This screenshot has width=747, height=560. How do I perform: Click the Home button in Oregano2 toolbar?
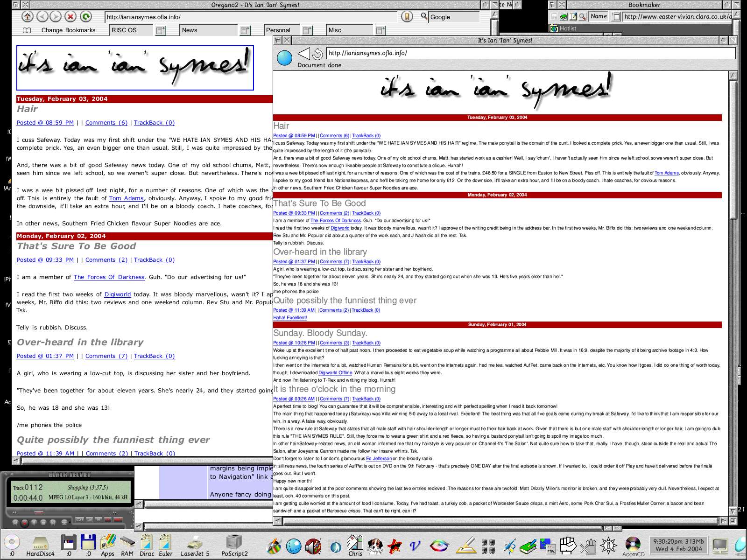28,17
